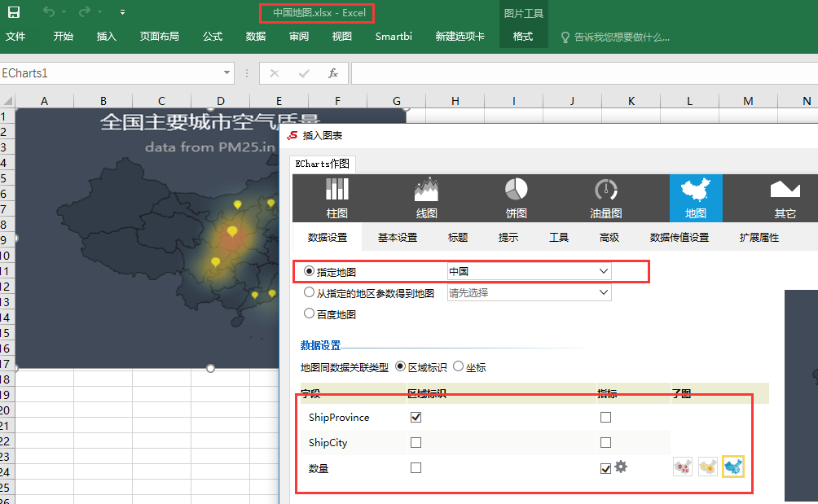The width and height of the screenshot is (818, 504).
Task: Switch to the 高级 settings tab
Action: tap(609, 237)
